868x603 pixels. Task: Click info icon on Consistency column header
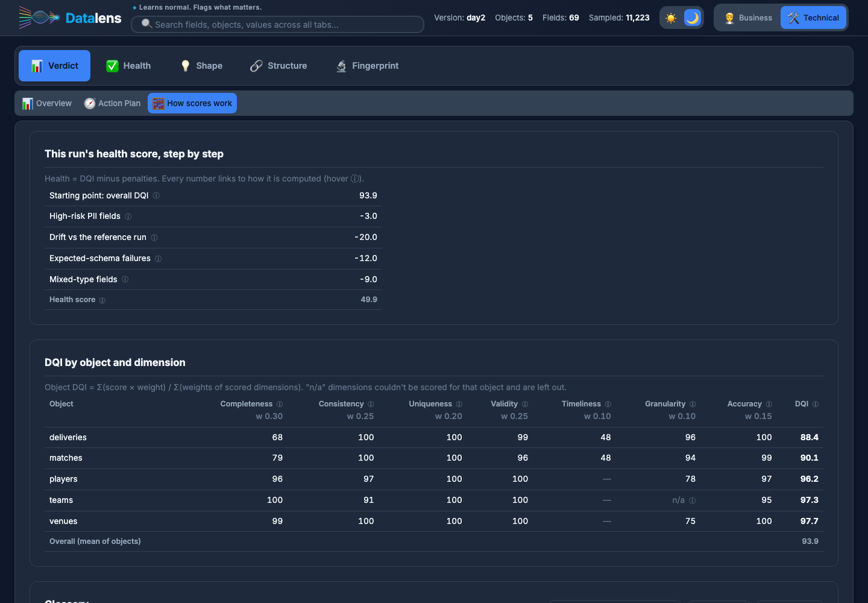[x=371, y=404]
